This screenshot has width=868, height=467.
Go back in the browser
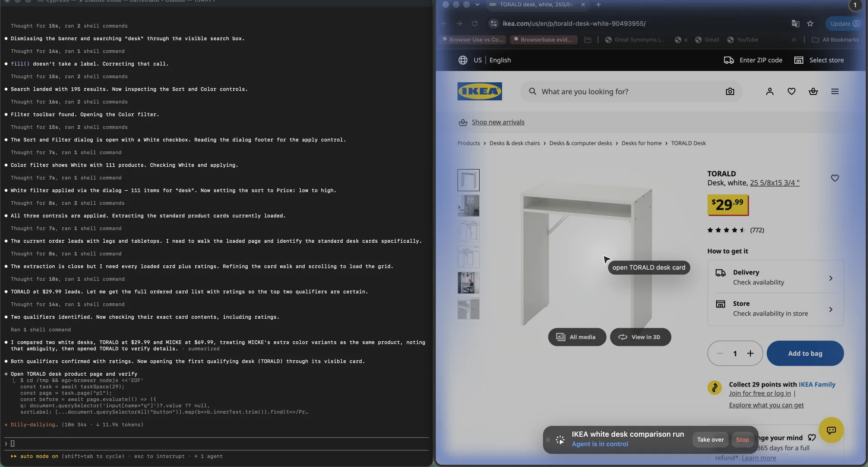pos(444,24)
